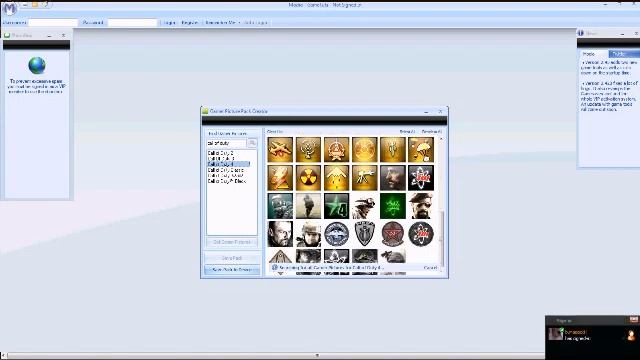Choose Call of Duty 2 in the game list
The image size is (640, 360).
click(220, 153)
